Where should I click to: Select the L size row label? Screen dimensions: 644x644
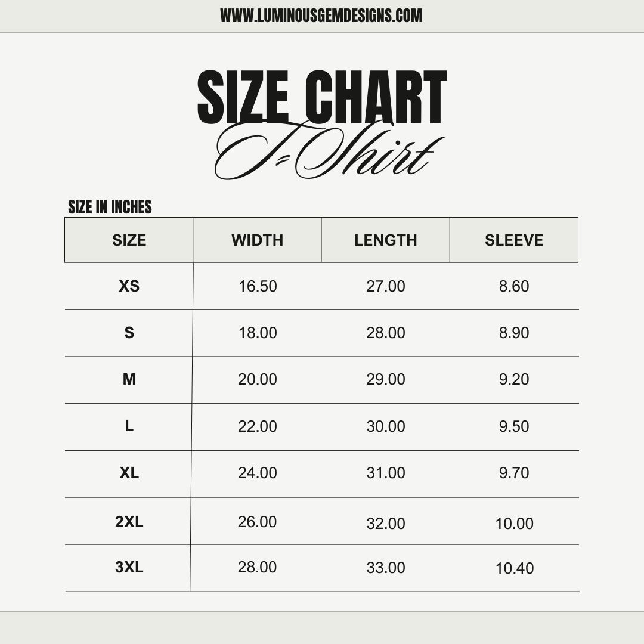coord(129,426)
